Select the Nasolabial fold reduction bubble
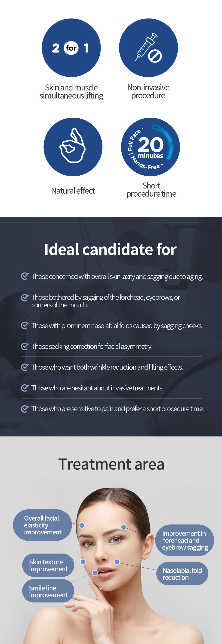The width and height of the screenshot is (222, 644). click(x=182, y=574)
